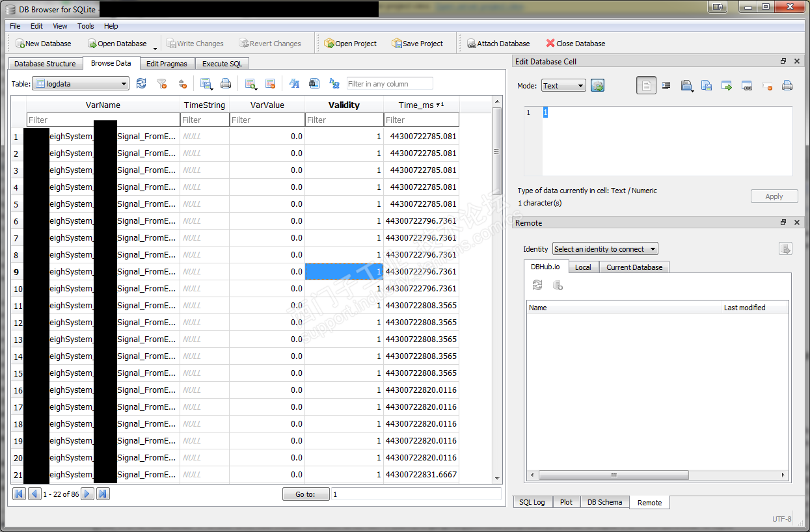Screen dimensions: 810x532
Task: Insert a new record in the table
Action: [250, 84]
